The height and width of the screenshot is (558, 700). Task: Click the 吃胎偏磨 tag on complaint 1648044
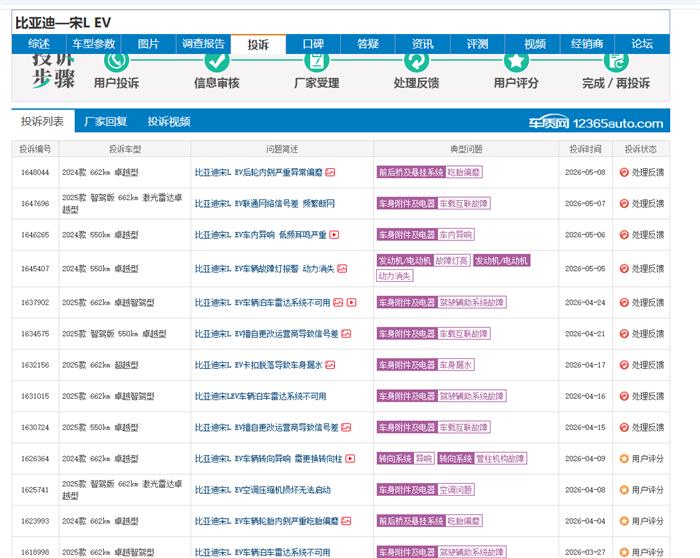(x=464, y=172)
